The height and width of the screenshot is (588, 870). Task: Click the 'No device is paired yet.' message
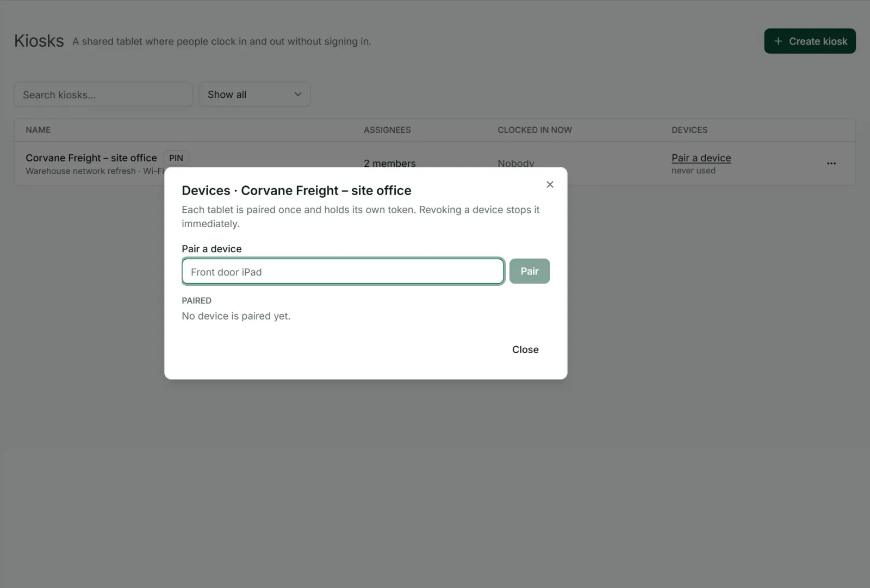[x=236, y=316]
